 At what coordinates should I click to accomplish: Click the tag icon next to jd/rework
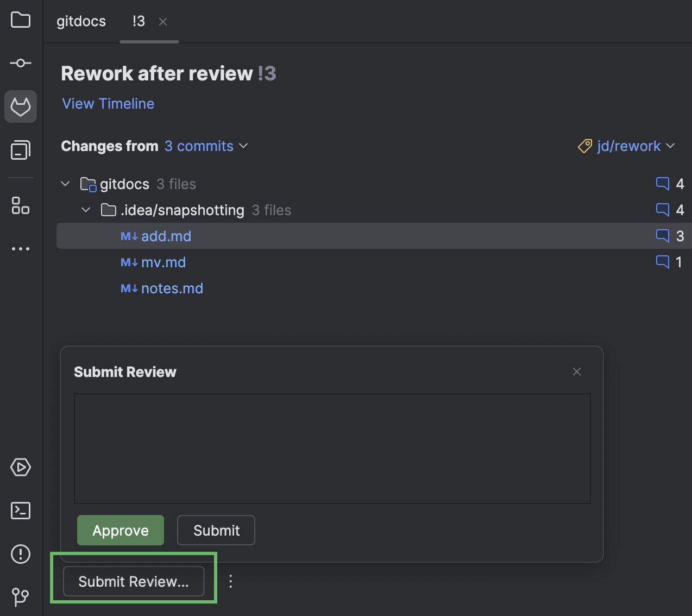(584, 146)
